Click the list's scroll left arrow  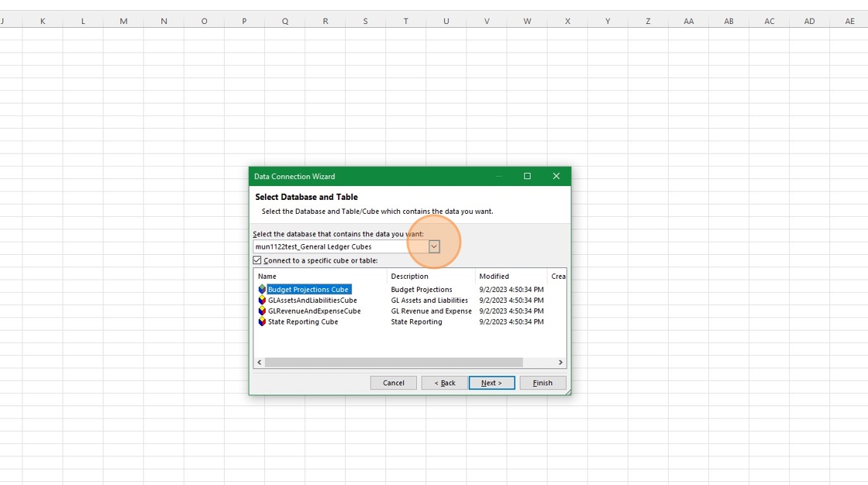[x=259, y=362]
